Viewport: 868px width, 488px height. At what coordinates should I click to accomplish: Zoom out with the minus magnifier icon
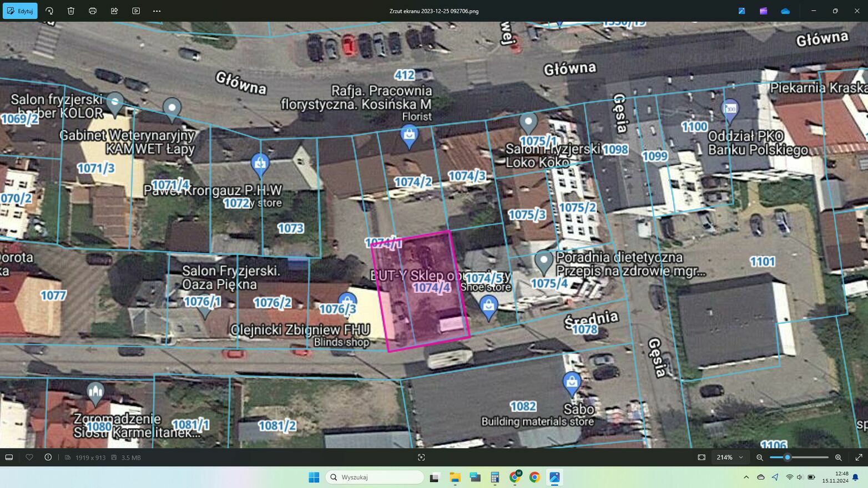pyautogui.click(x=760, y=457)
